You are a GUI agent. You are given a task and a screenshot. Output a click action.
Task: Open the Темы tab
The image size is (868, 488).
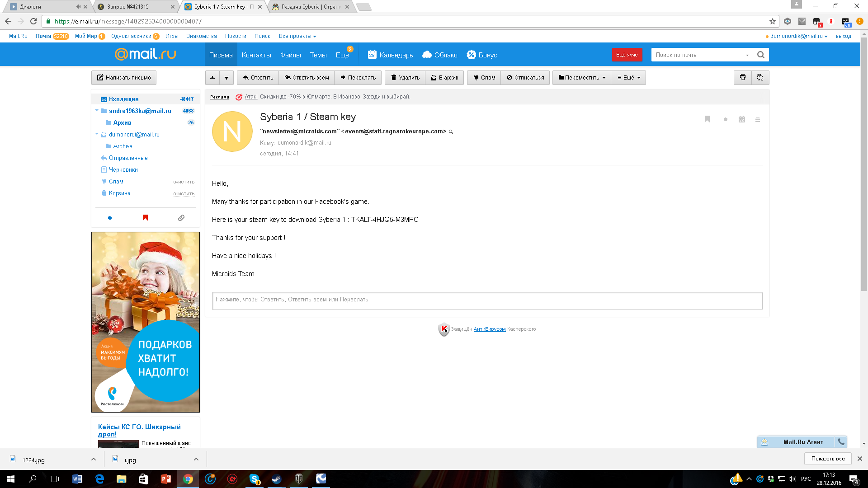tap(318, 55)
